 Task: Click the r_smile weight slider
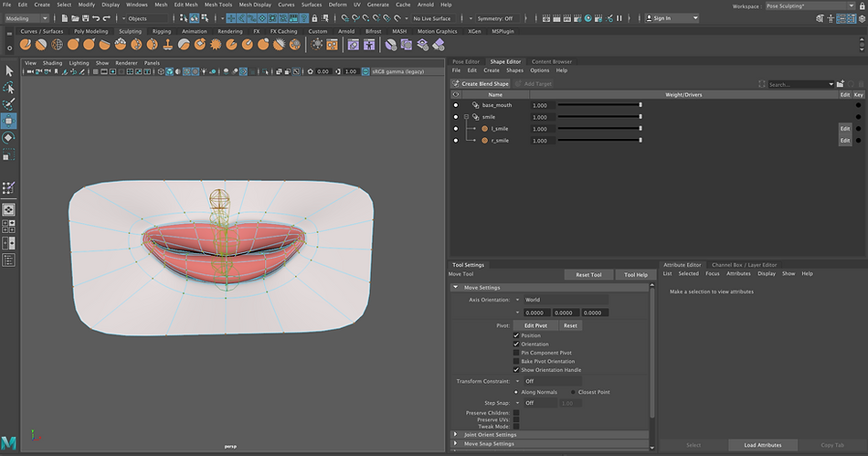pyautogui.click(x=599, y=141)
